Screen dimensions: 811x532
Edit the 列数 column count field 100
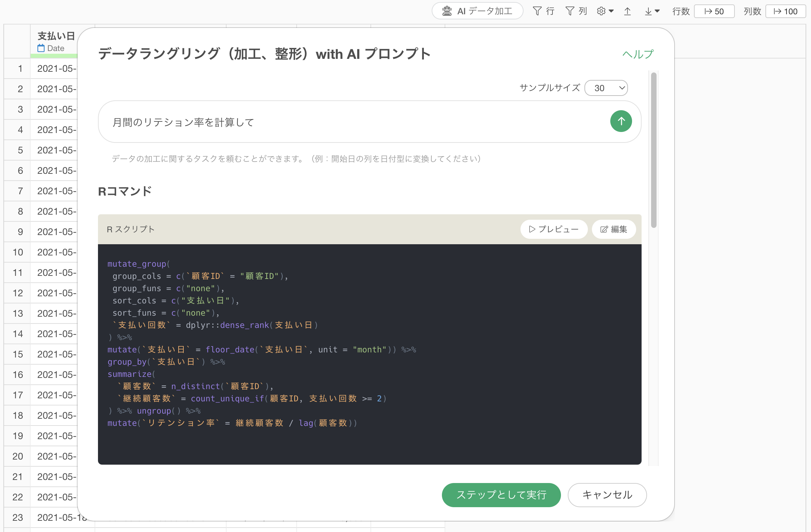785,11
